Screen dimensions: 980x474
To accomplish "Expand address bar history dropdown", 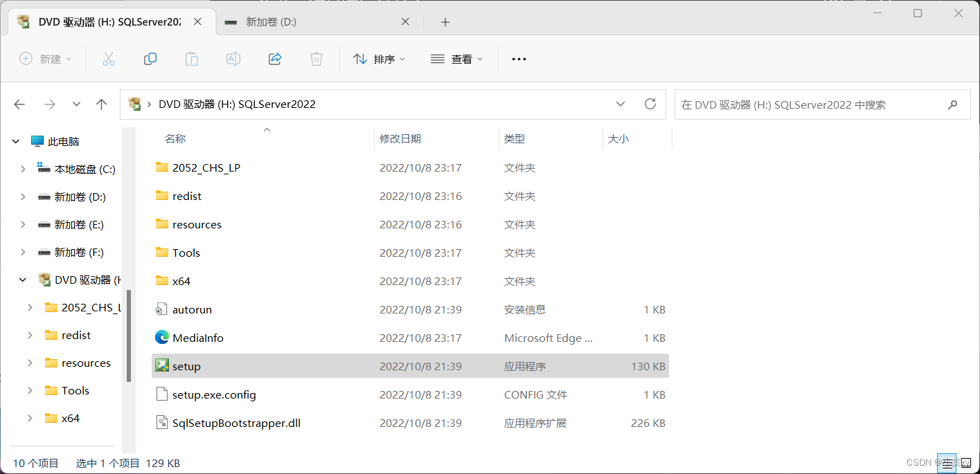I will point(621,104).
